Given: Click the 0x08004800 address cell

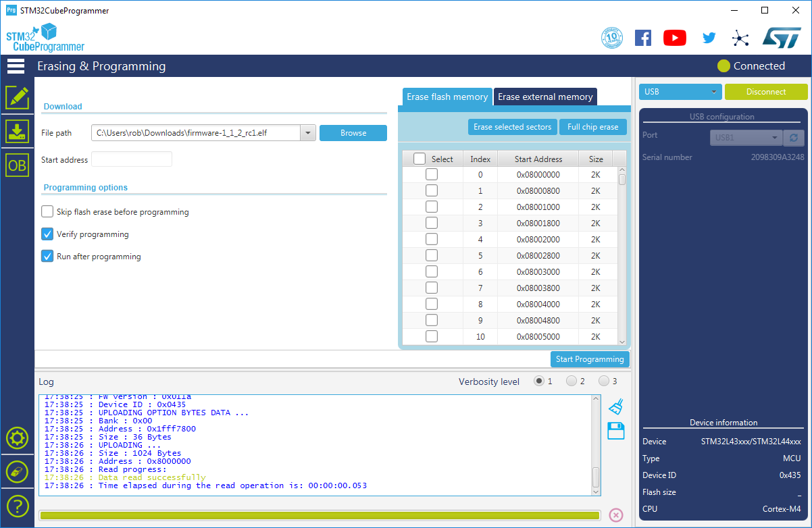Looking at the screenshot, I should click(538, 320).
